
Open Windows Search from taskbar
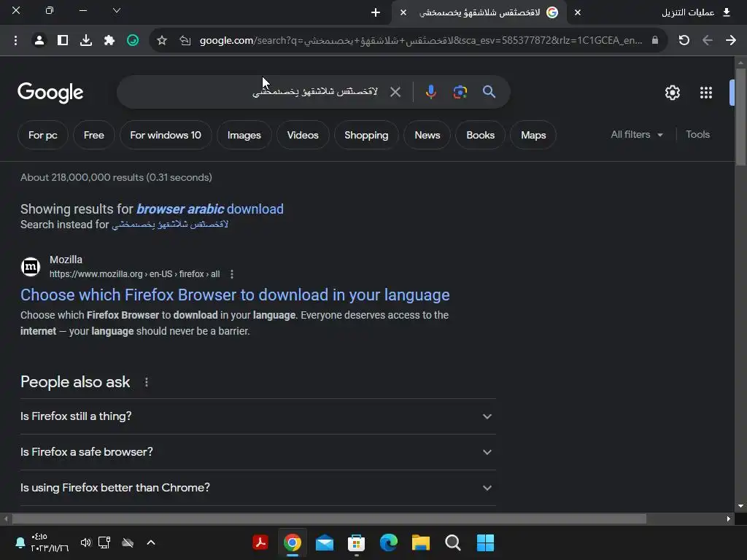click(x=452, y=542)
